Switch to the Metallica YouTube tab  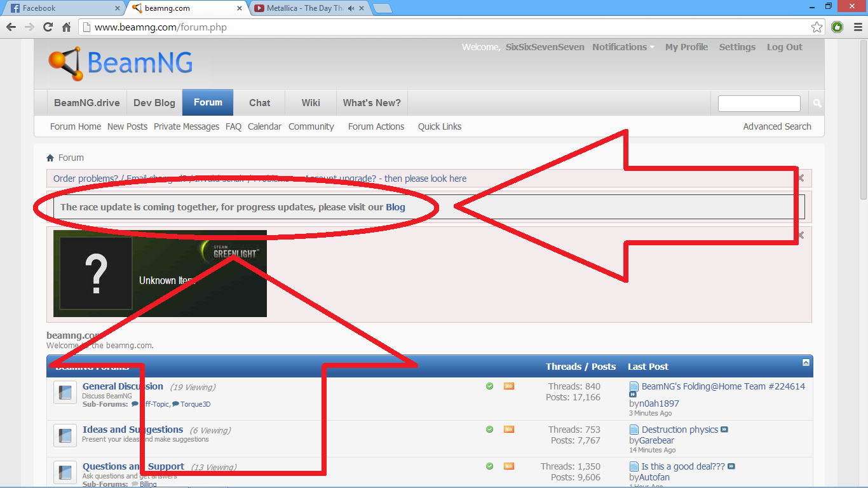click(309, 8)
